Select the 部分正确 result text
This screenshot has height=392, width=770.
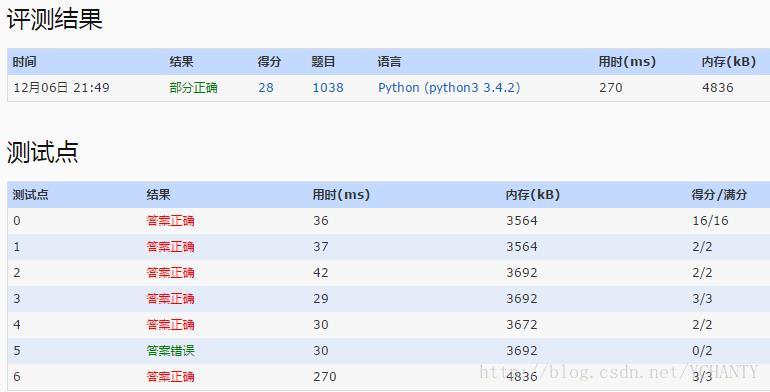(x=193, y=88)
